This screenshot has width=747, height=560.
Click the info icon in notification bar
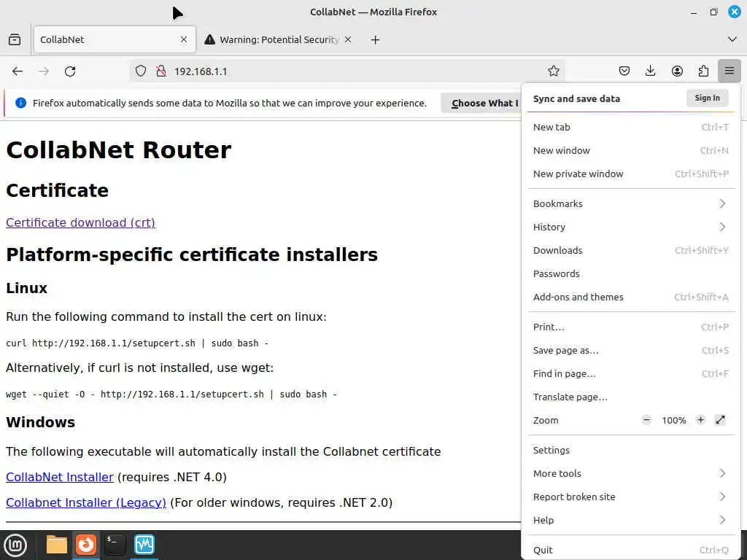click(21, 103)
